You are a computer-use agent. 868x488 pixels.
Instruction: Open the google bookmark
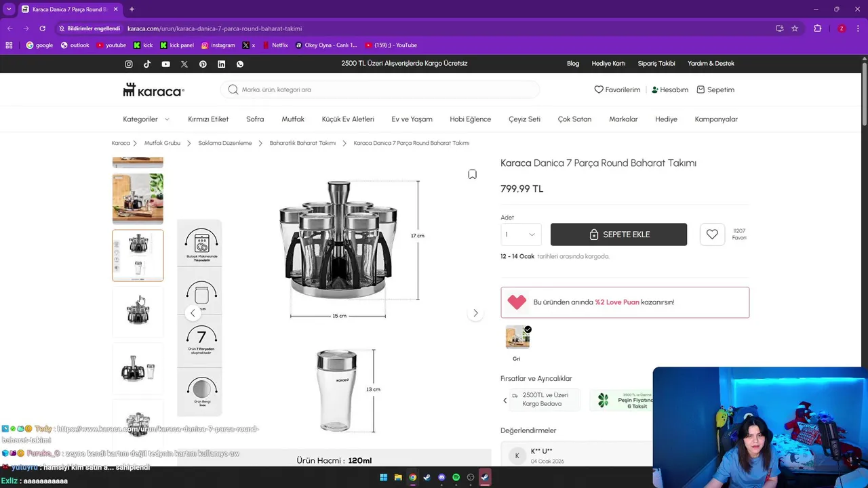point(39,45)
